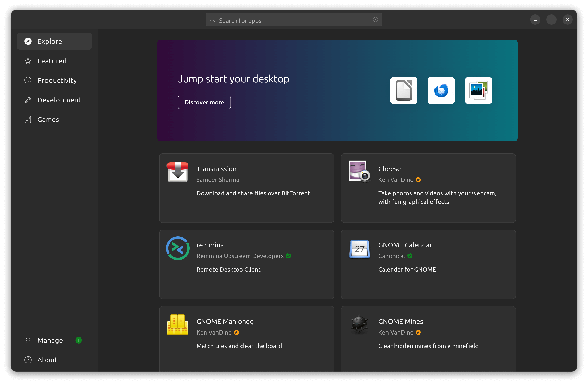Click the Development wrench icon
Screen dimensions: 588x384
pyautogui.click(x=28, y=100)
